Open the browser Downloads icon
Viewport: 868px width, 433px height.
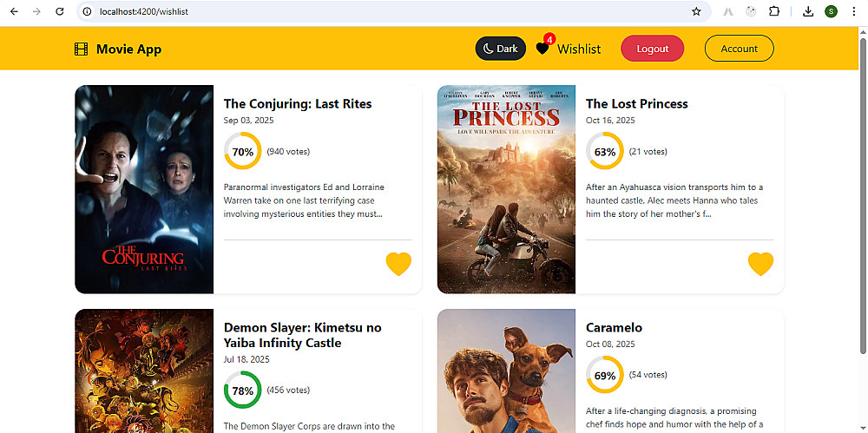point(808,11)
